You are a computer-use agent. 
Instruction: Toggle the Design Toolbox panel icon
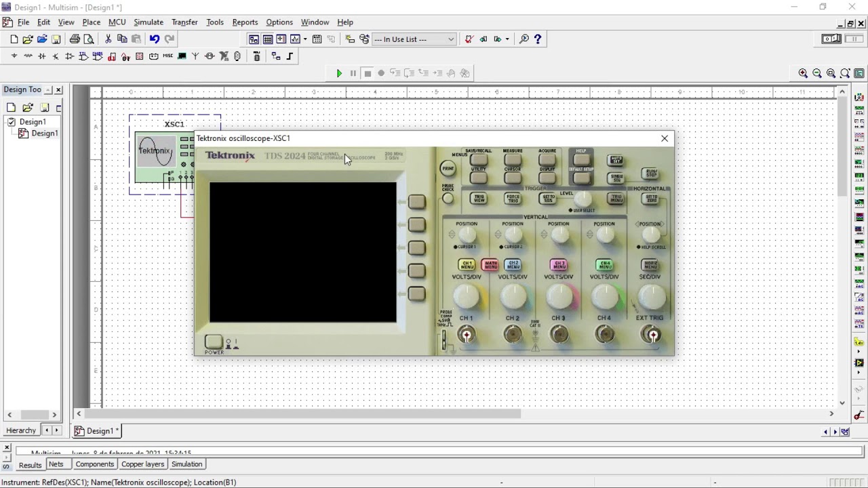(x=254, y=39)
